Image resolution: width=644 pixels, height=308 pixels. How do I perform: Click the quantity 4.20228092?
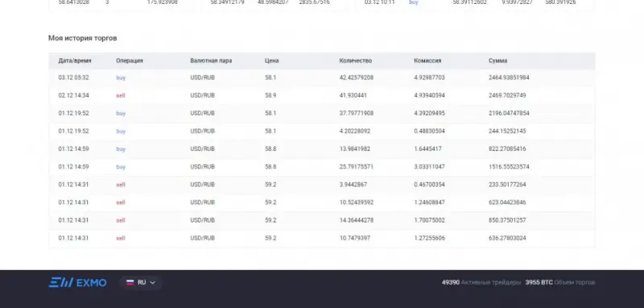coord(355,131)
